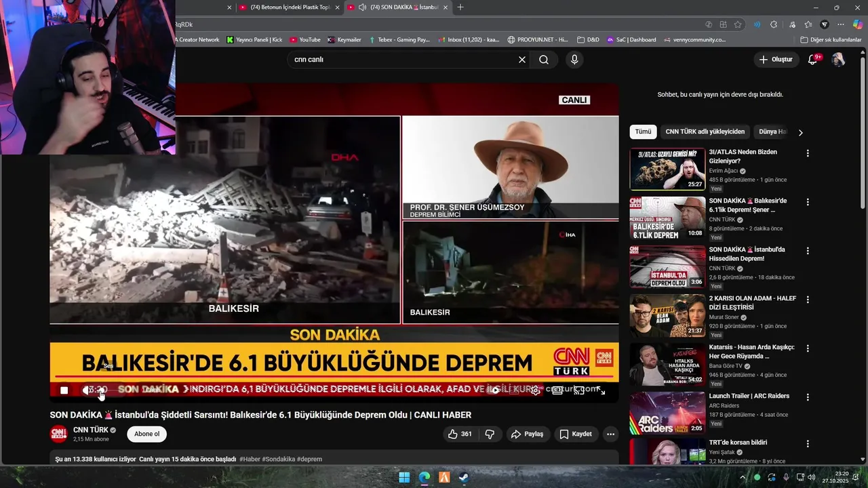The image size is (868, 488).
Task: Open options for '2 KARISI OLAN ADAM' video
Action: pyautogui.click(x=807, y=300)
